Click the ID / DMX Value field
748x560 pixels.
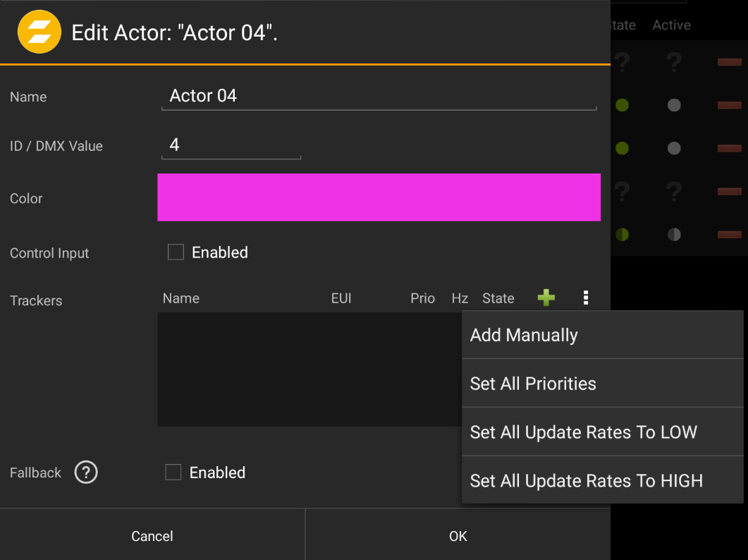point(231,145)
